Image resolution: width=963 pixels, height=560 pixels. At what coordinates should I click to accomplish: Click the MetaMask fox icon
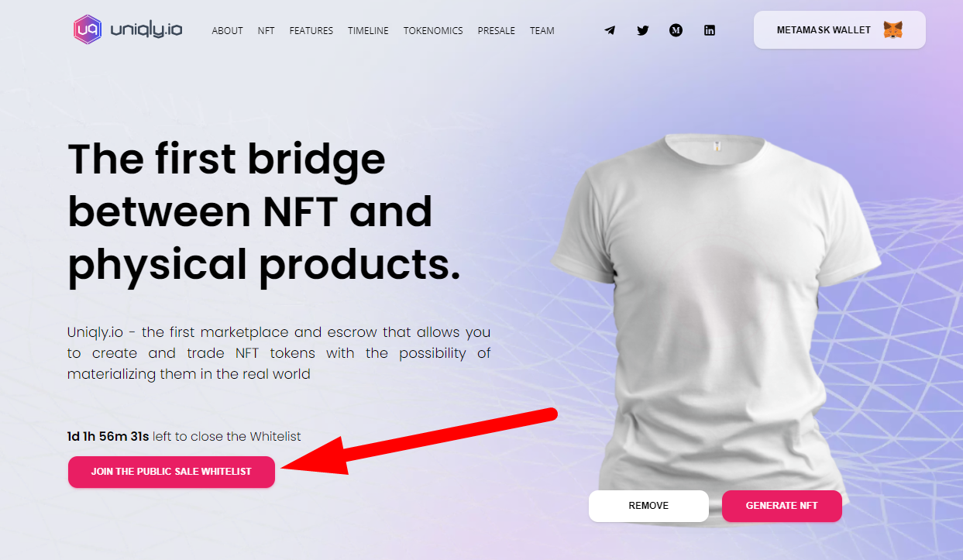point(892,30)
